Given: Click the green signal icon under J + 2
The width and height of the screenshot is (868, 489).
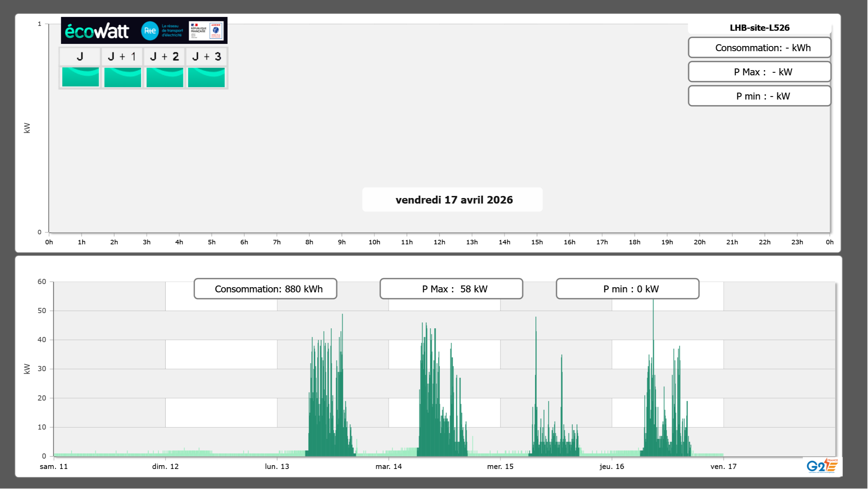Looking at the screenshot, I should (x=165, y=77).
